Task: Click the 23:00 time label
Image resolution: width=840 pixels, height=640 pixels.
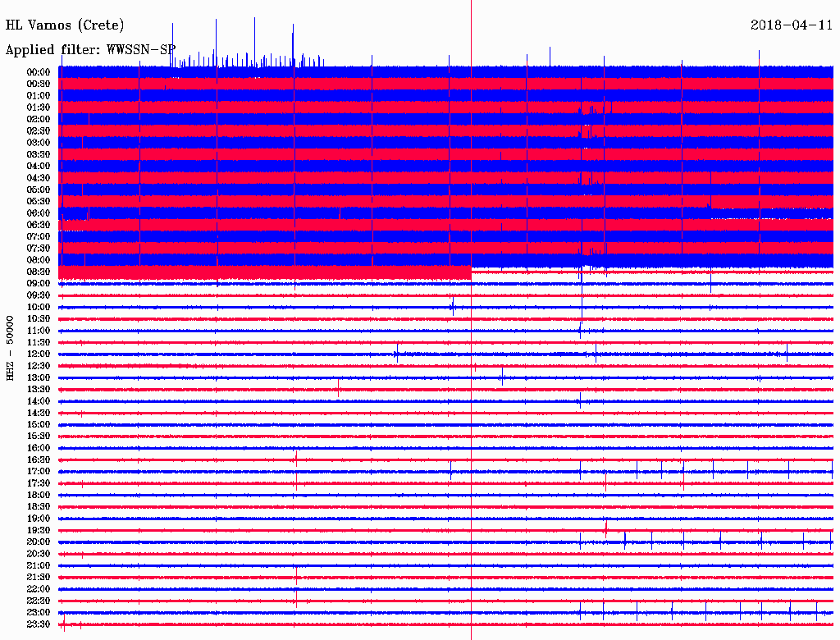Action: (39, 613)
